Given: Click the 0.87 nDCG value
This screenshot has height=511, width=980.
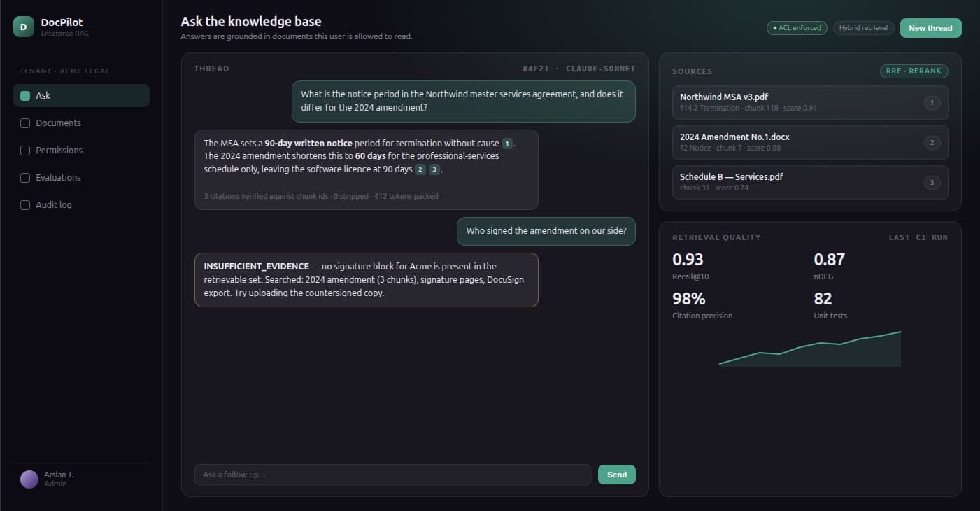Looking at the screenshot, I should click(830, 260).
